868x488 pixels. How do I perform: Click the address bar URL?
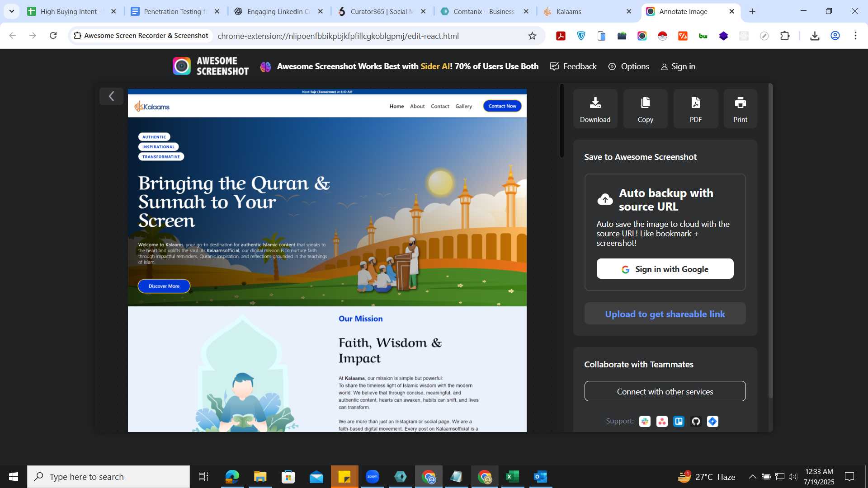[338, 36]
